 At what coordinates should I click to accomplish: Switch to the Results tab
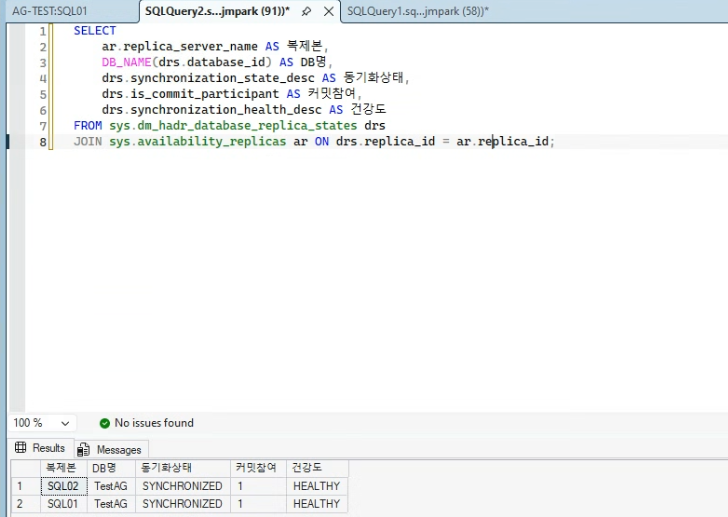click(x=41, y=448)
